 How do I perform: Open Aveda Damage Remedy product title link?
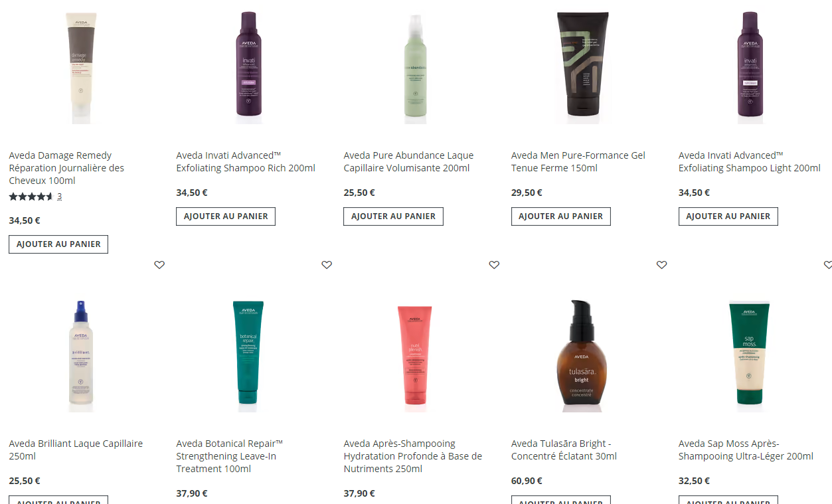pyautogui.click(x=66, y=168)
